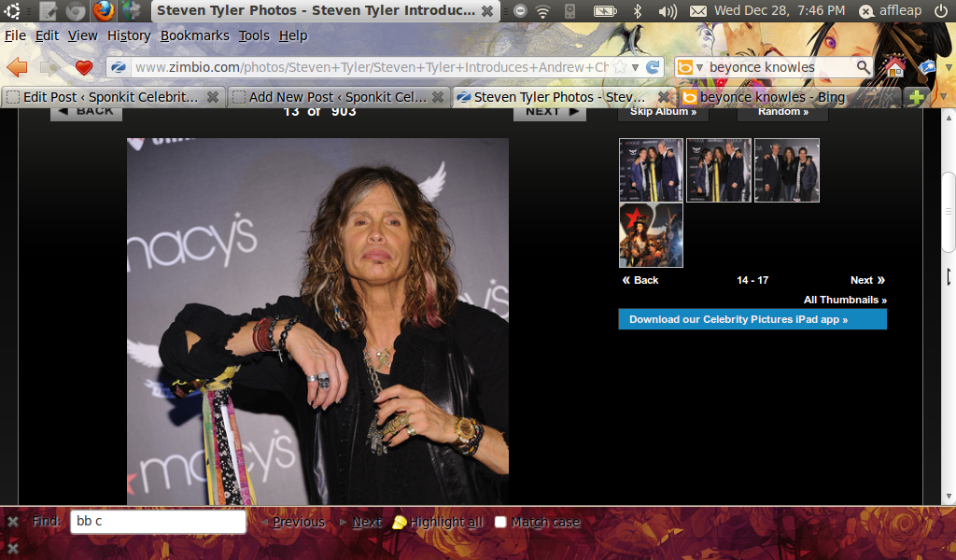
Task: Reload the current page
Action: 653,67
